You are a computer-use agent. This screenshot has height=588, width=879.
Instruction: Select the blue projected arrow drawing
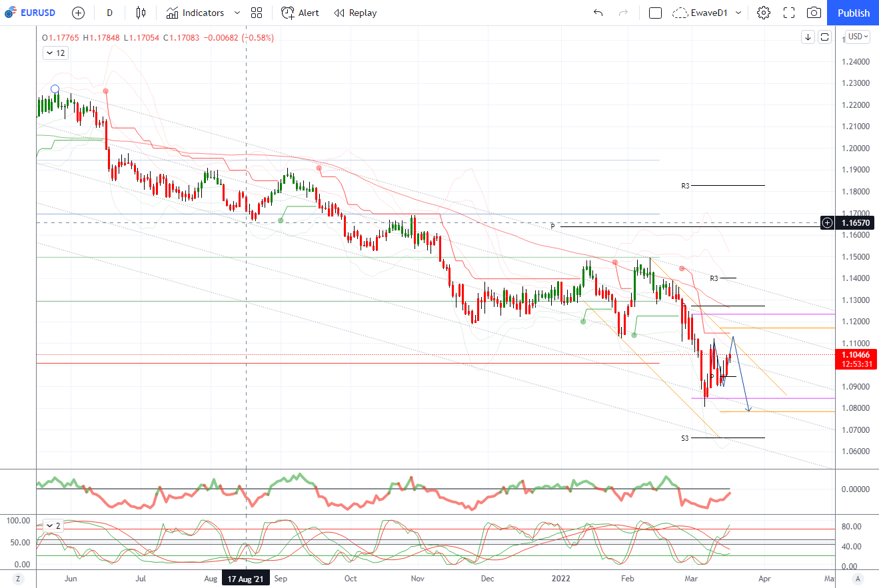[741, 374]
